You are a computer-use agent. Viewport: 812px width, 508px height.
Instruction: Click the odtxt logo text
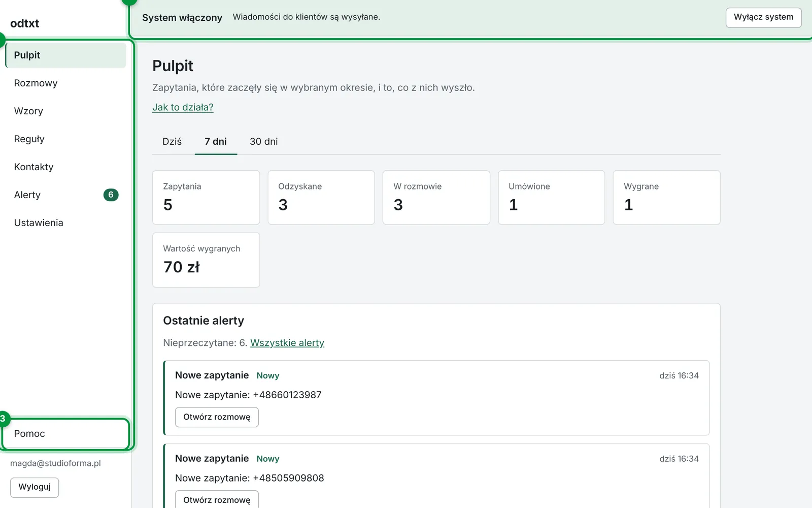pyautogui.click(x=24, y=23)
